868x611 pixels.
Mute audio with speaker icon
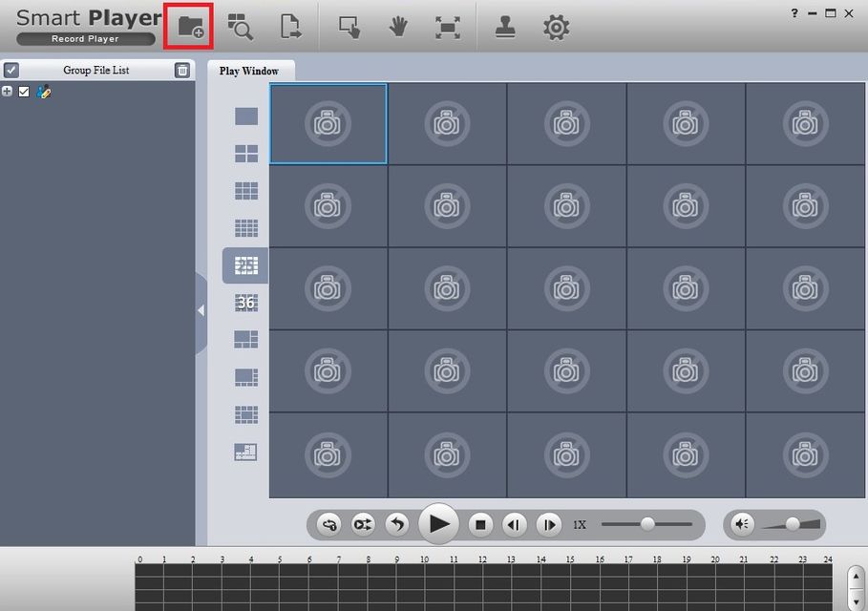[x=742, y=523]
